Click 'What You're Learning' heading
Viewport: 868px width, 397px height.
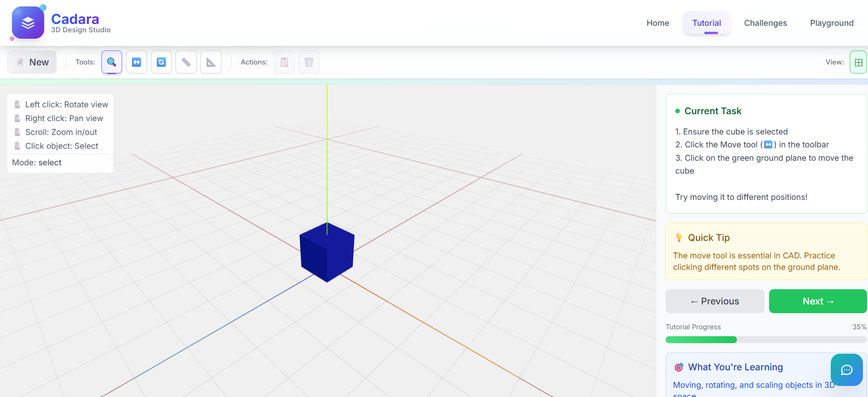click(736, 367)
